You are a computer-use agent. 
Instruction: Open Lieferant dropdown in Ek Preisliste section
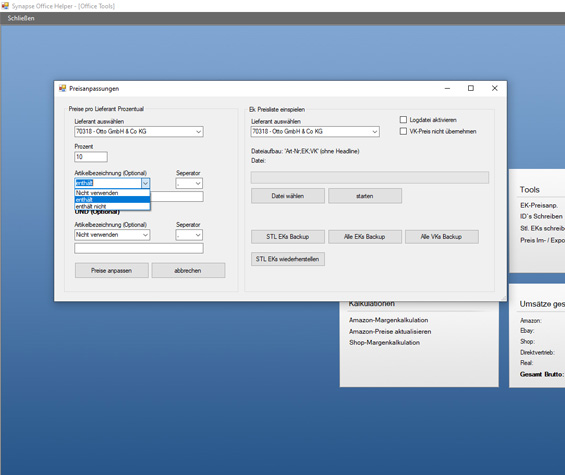click(x=315, y=132)
